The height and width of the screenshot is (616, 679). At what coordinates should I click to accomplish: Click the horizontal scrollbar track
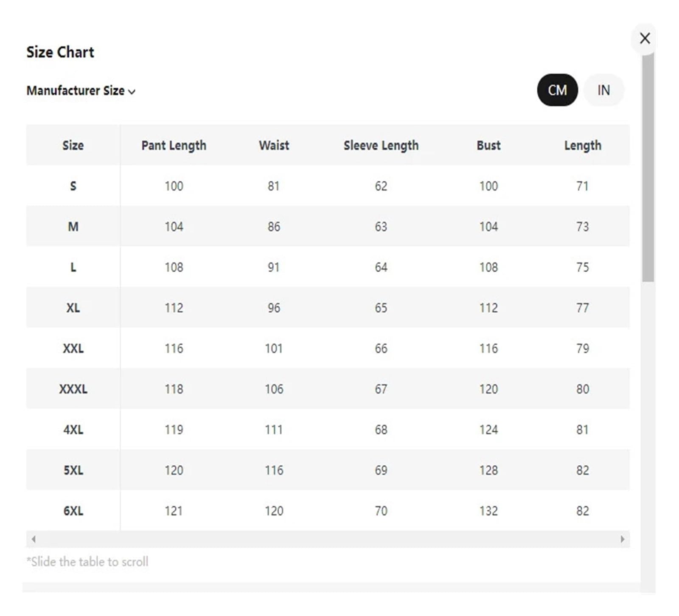(x=328, y=539)
